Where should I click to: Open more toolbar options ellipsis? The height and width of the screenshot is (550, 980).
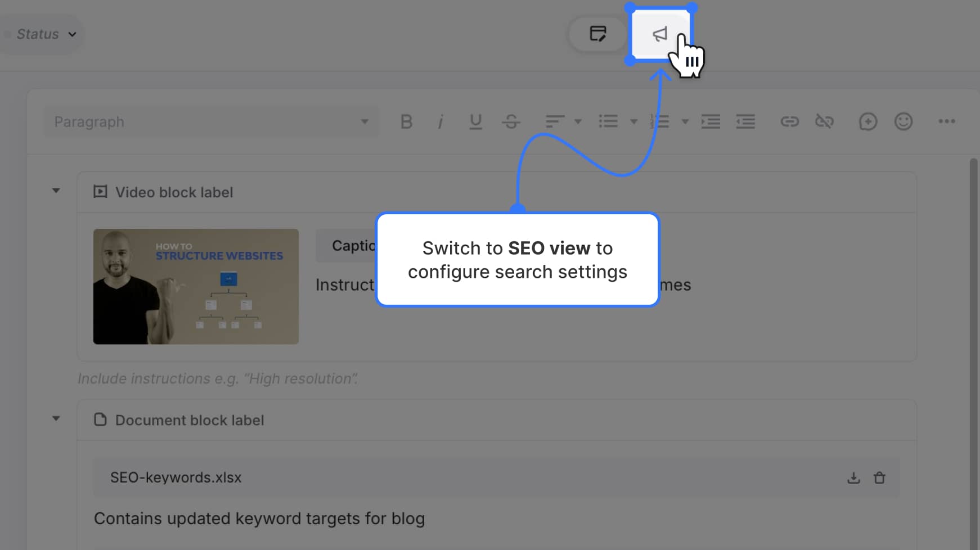click(947, 121)
